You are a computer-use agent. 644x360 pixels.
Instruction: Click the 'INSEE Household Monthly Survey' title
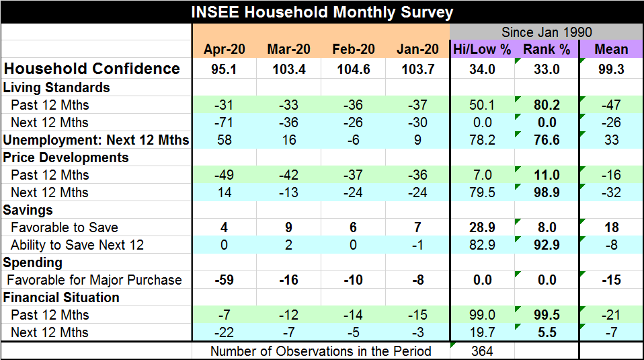pos(322,12)
